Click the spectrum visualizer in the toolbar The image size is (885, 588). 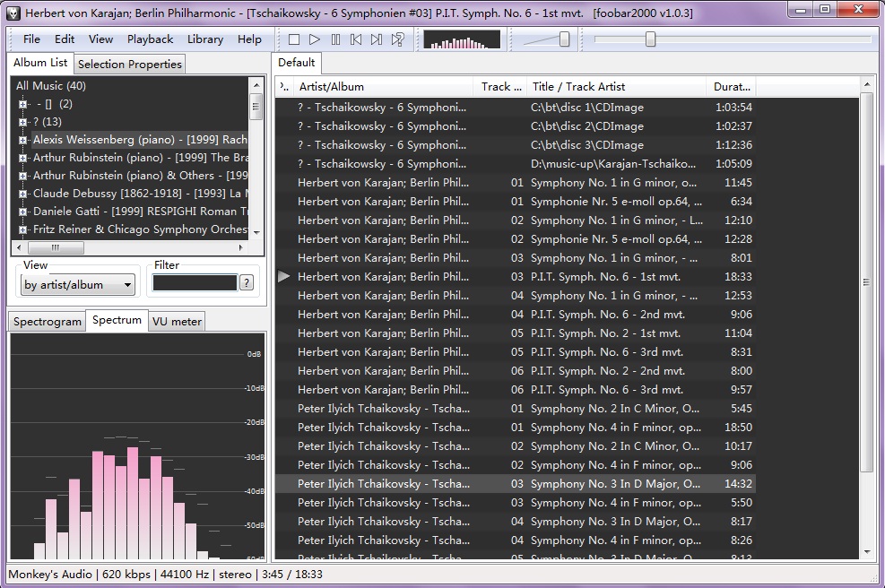point(462,39)
